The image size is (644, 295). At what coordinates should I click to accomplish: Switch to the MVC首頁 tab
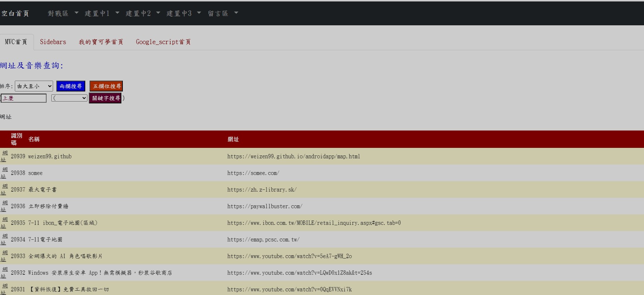point(16,42)
